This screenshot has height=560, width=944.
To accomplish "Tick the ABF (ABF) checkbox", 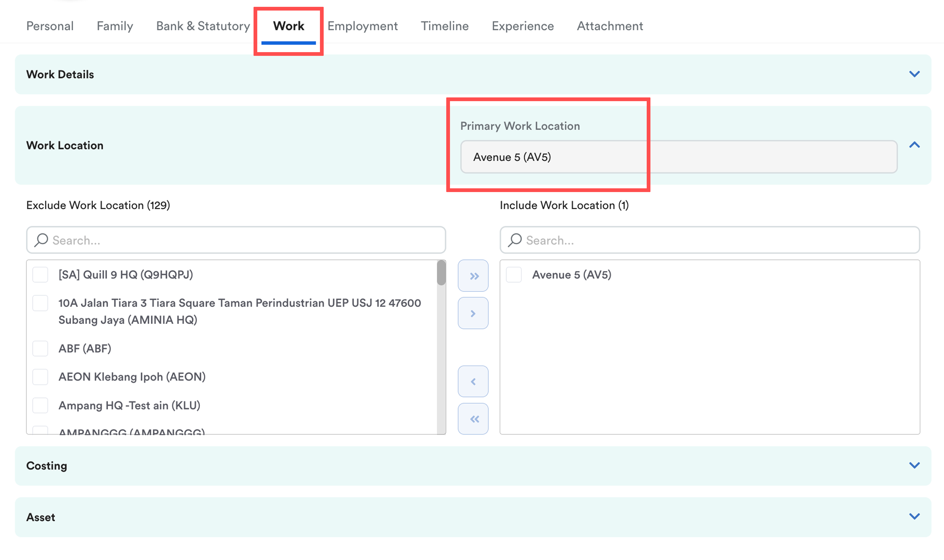I will (40, 348).
